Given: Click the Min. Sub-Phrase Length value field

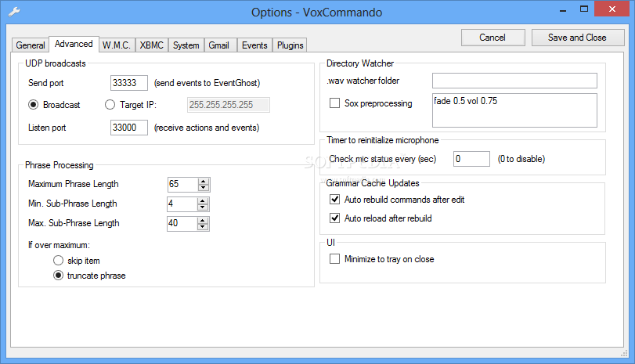Looking at the screenshot, I should click(x=182, y=204).
